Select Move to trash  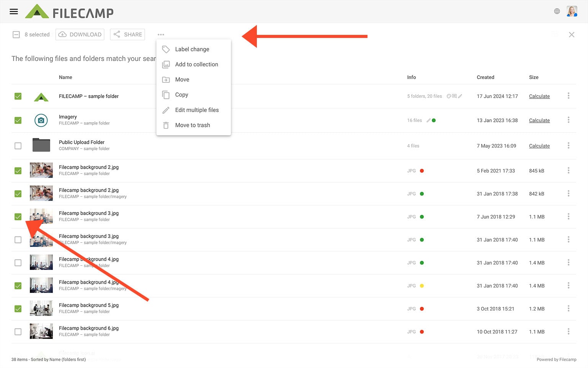(194, 125)
